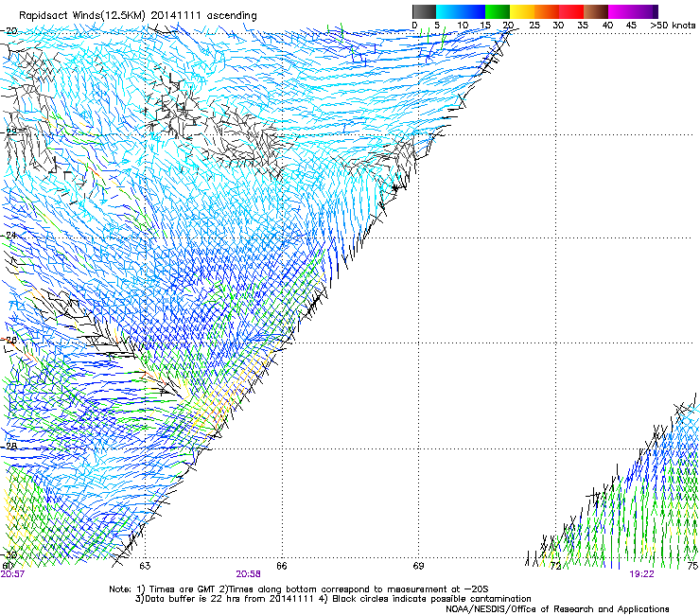Viewport: 700px width, 615px height.
Task: Click the NOAA/NESDIS Office of Research credit
Action: [557, 609]
